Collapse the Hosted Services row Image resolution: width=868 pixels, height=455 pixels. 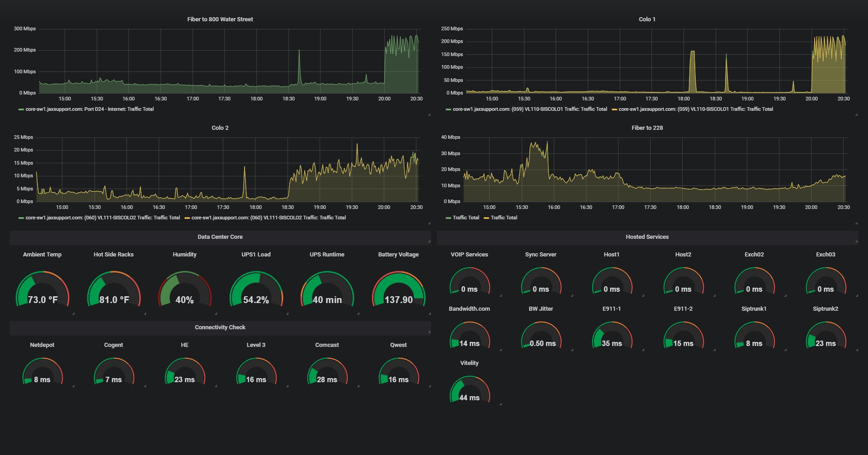(x=647, y=237)
